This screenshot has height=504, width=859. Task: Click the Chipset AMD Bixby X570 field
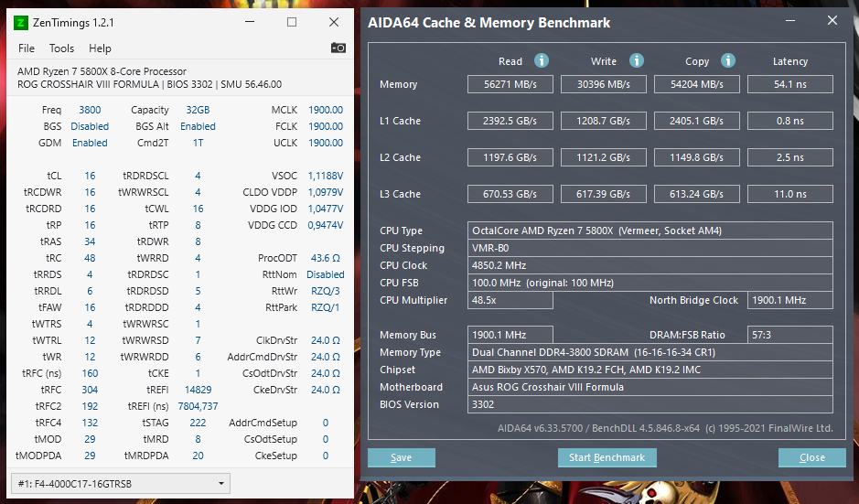650,370
